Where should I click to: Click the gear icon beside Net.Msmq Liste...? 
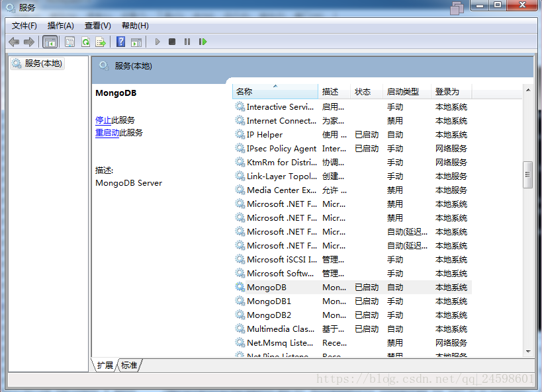tap(240, 342)
